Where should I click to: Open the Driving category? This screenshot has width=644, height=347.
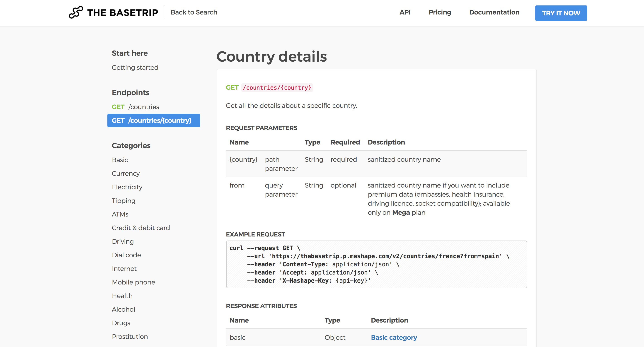click(x=123, y=241)
